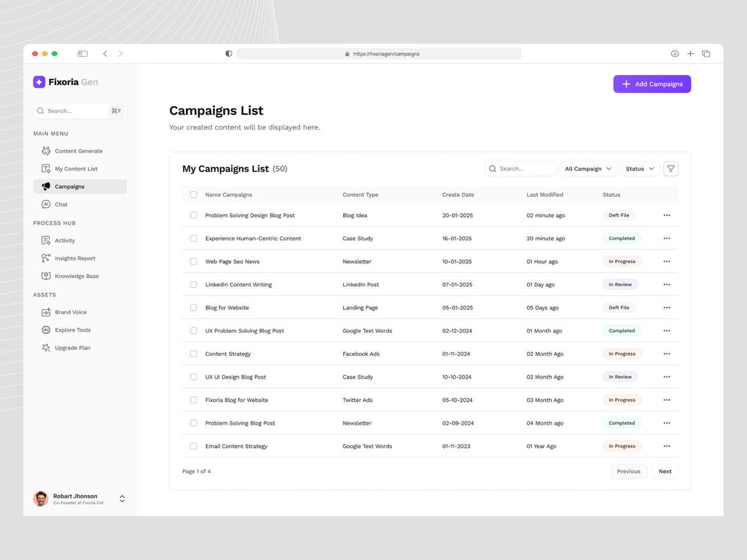747x560 pixels.
Task: Open the Status filter dropdown
Action: (x=641, y=169)
